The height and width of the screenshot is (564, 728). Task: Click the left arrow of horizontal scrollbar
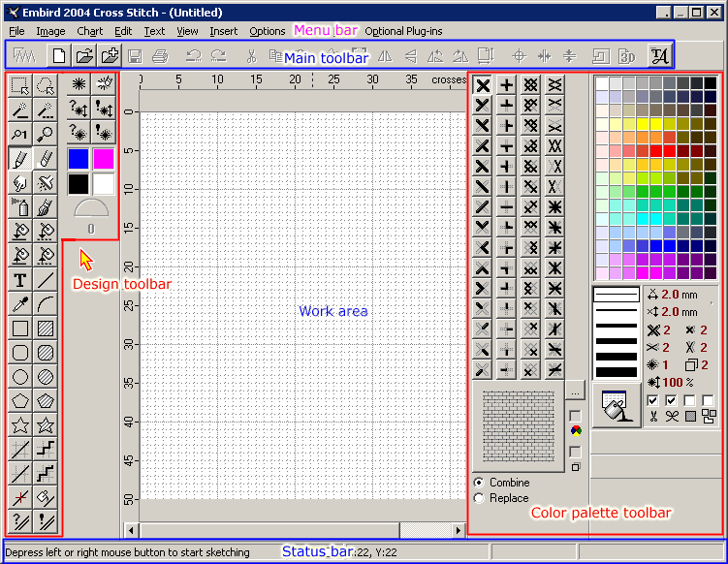pyautogui.click(x=132, y=530)
